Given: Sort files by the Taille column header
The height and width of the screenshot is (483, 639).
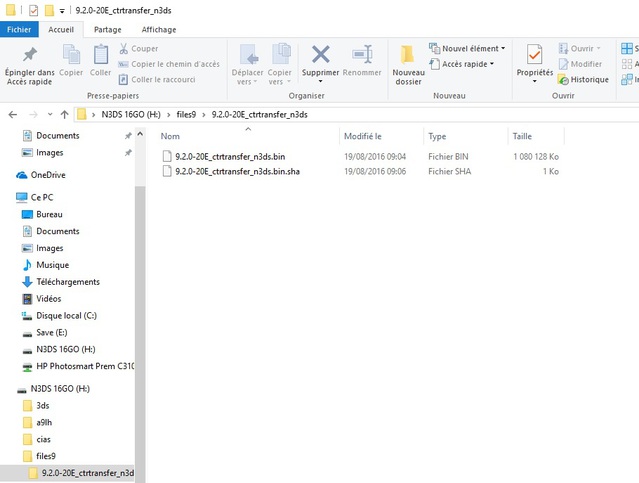Looking at the screenshot, I should (522, 136).
